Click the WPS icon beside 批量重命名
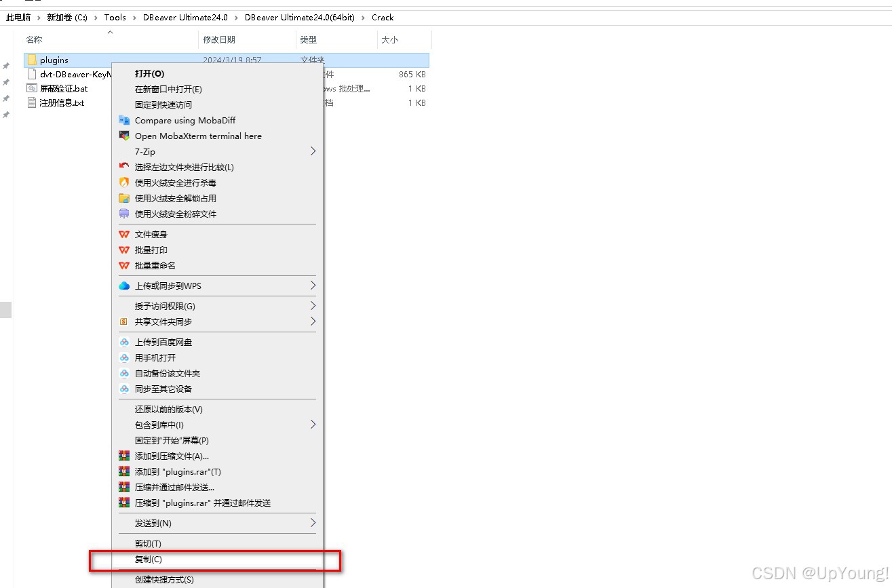 coord(124,265)
